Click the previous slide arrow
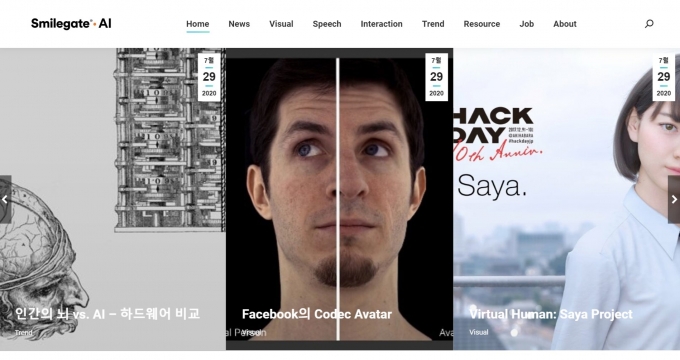This screenshot has height=360, width=680. (6, 200)
